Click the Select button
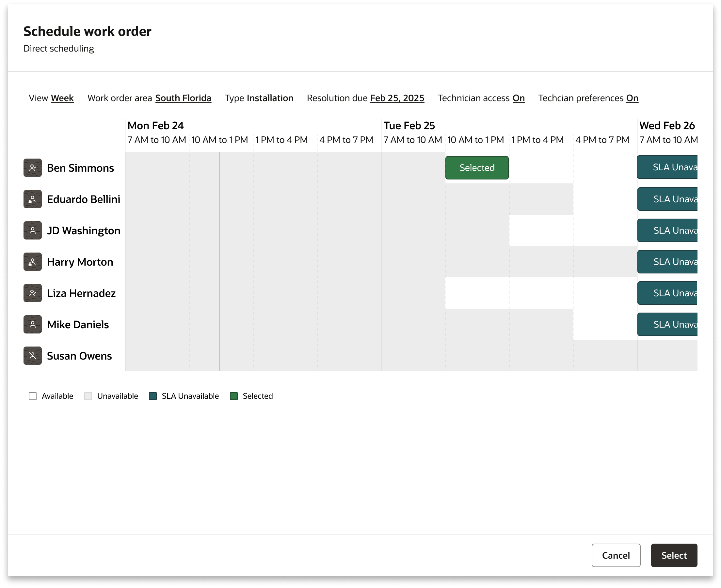The height and width of the screenshot is (588, 721). point(674,555)
